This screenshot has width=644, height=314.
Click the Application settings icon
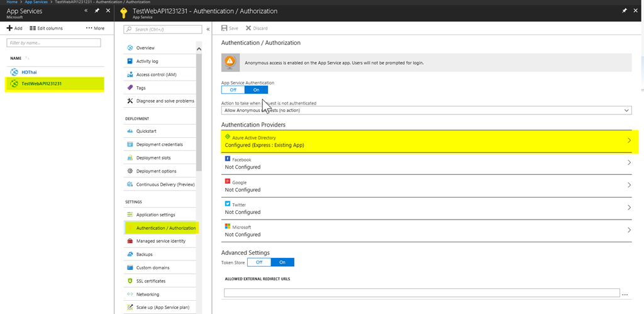click(x=130, y=215)
